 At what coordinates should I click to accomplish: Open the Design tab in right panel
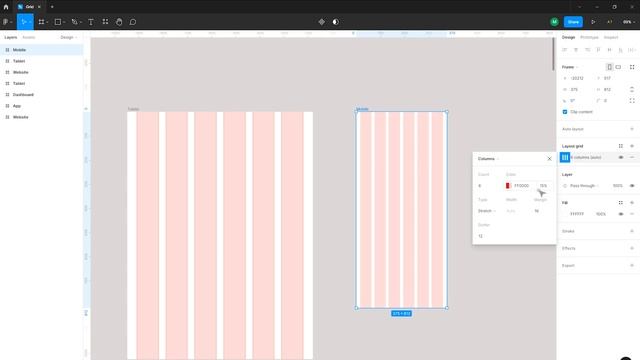click(568, 37)
